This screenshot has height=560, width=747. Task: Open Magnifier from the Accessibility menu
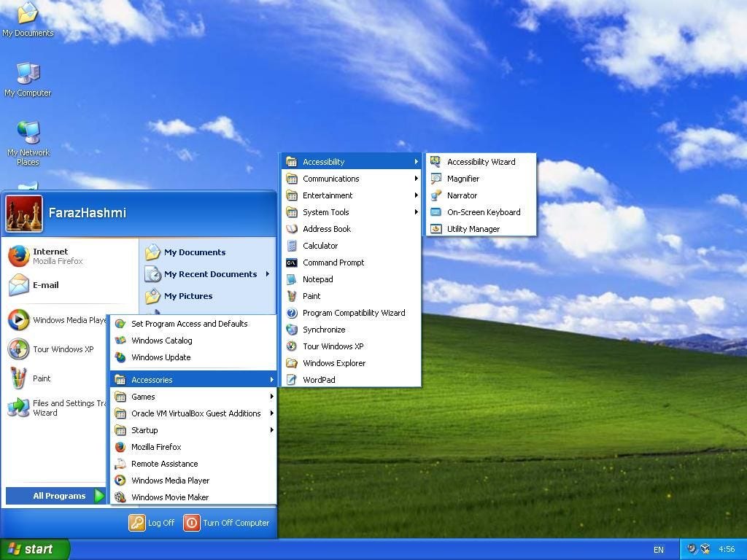click(464, 178)
